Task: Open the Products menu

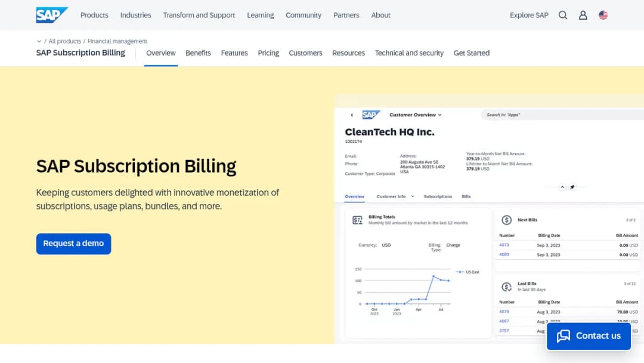Action: 94,15
